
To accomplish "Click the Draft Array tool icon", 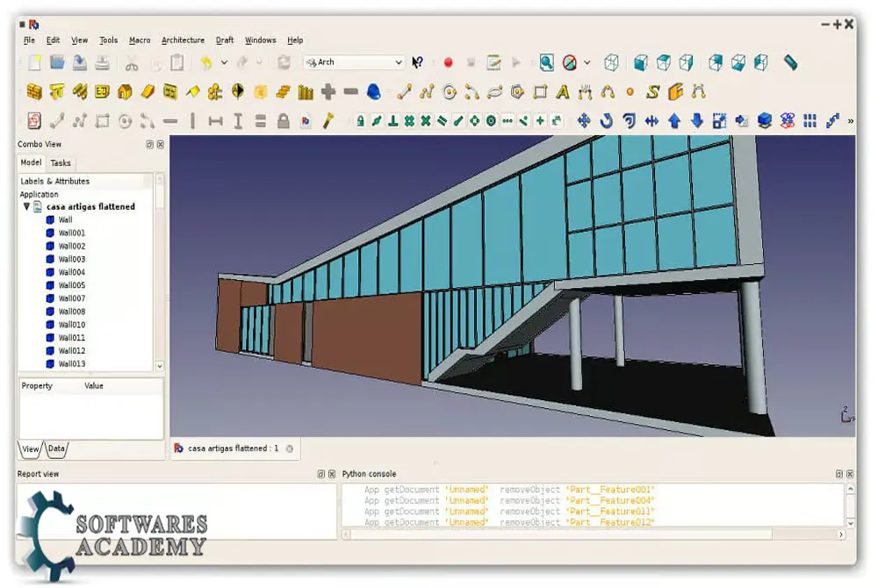I will (810, 121).
